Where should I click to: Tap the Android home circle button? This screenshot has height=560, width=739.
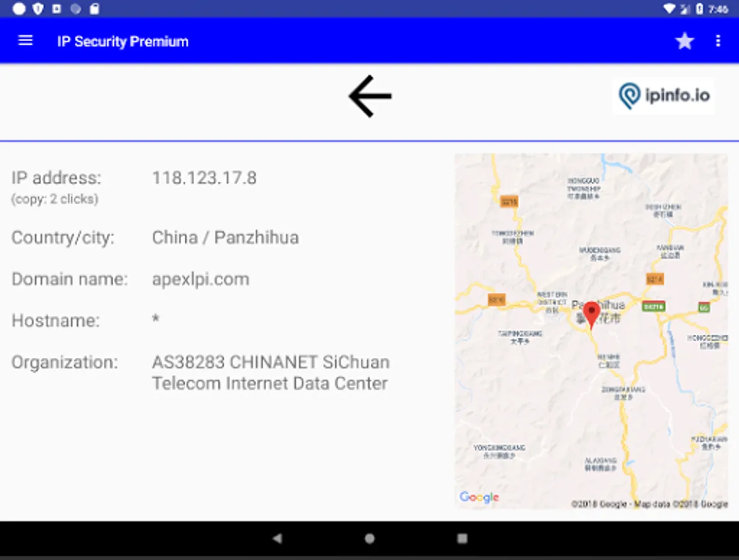(369, 538)
